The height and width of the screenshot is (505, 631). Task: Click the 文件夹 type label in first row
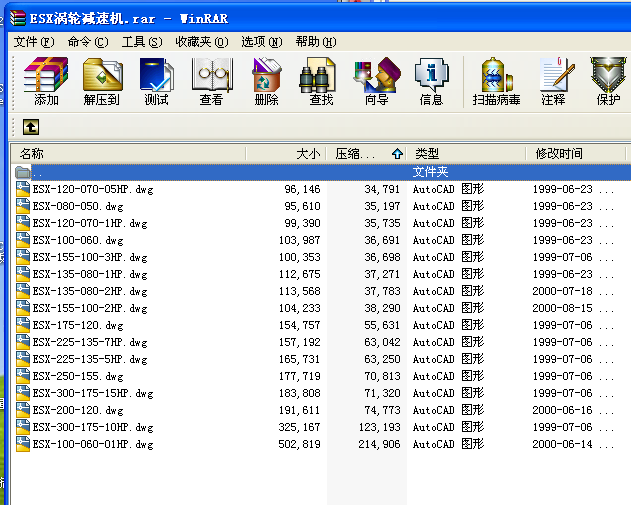click(x=430, y=172)
